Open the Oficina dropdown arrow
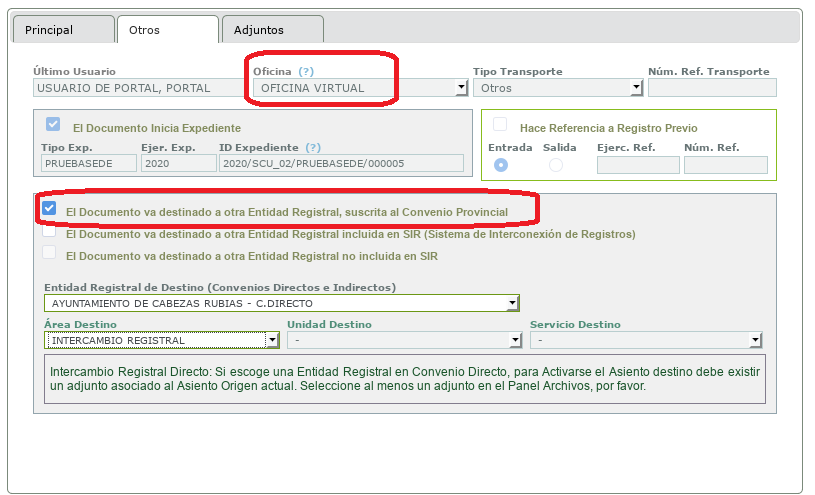The height and width of the screenshot is (495, 815). coord(462,88)
